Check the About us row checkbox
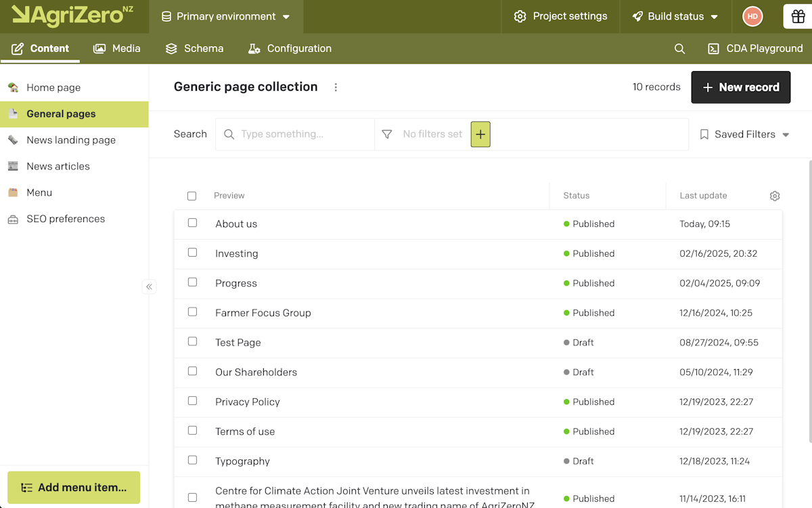This screenshot has height=508, width=812. click(x=192, y=223)
